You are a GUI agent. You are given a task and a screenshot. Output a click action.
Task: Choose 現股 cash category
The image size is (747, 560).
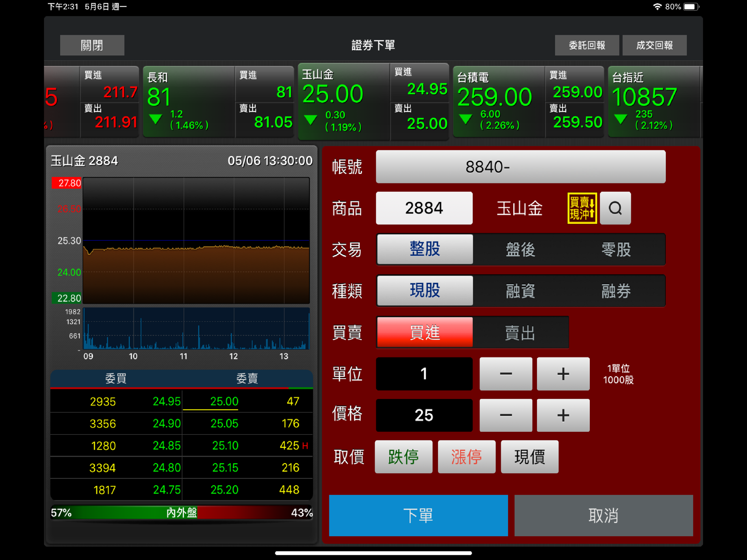(425, 290)
